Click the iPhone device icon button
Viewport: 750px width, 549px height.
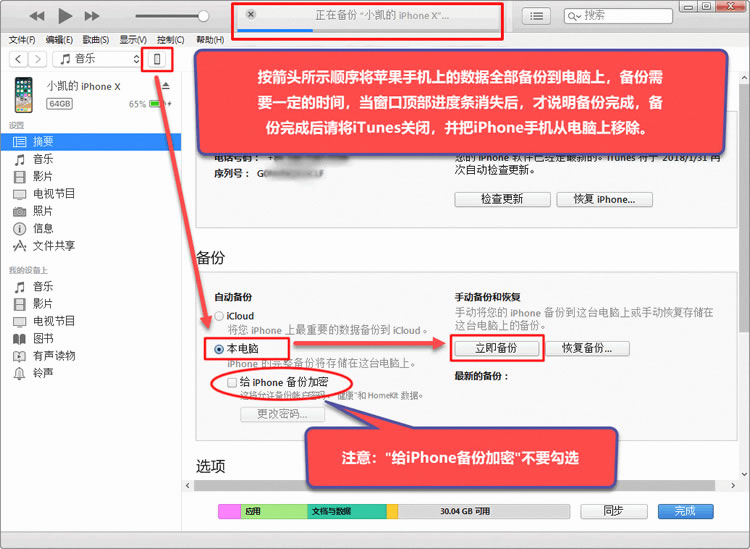tap(157, 59)
